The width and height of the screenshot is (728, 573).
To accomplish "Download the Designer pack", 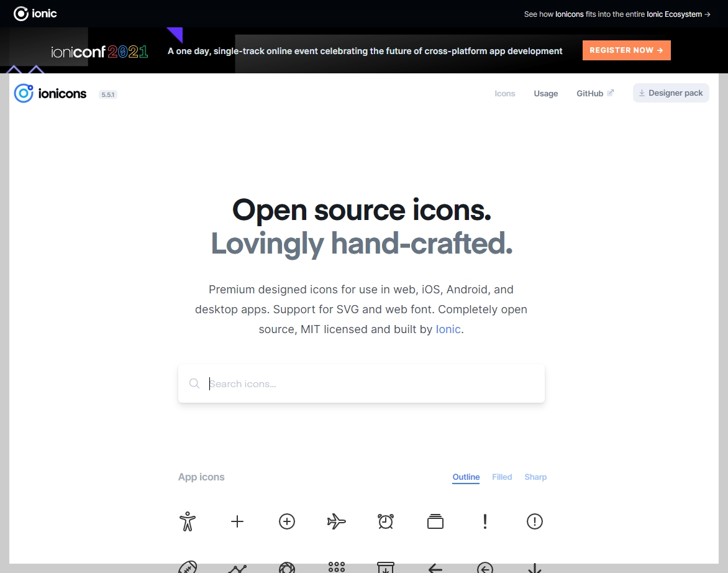I will coord(671,93).
